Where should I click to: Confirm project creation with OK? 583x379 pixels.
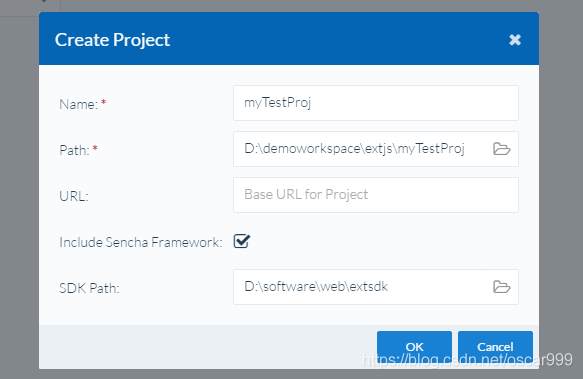[415, 347]
